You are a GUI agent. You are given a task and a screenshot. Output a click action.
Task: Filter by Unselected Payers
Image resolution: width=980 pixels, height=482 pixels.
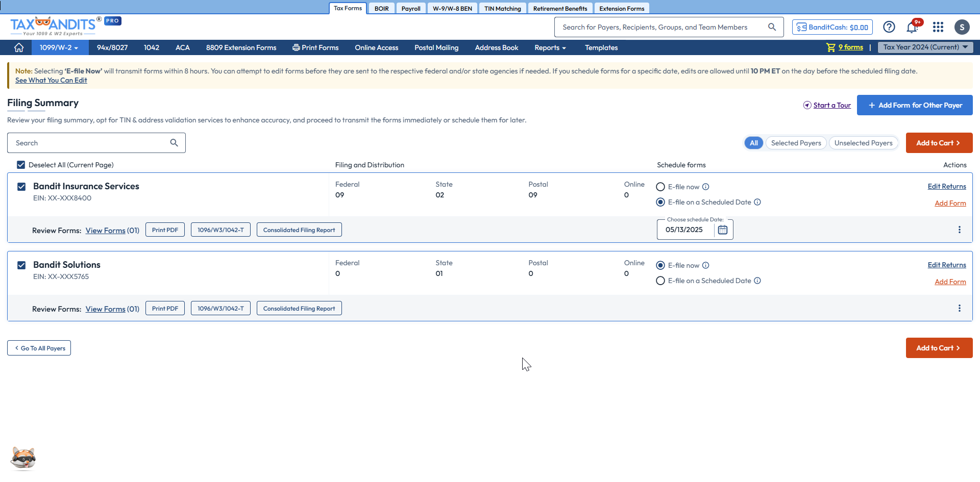[863, 143]
